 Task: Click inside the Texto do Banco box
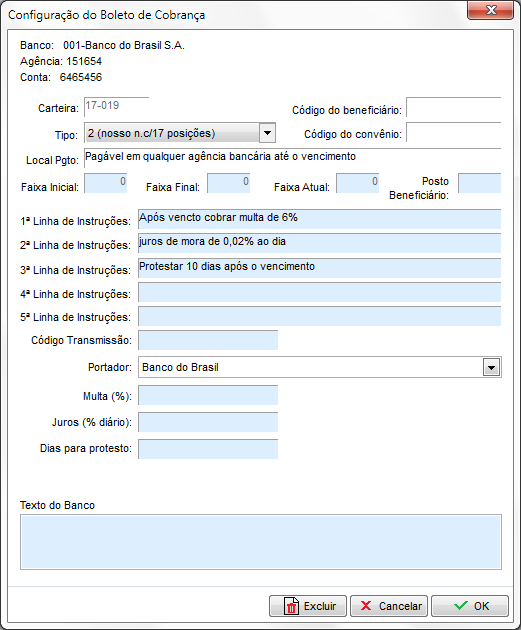[261, 542]
